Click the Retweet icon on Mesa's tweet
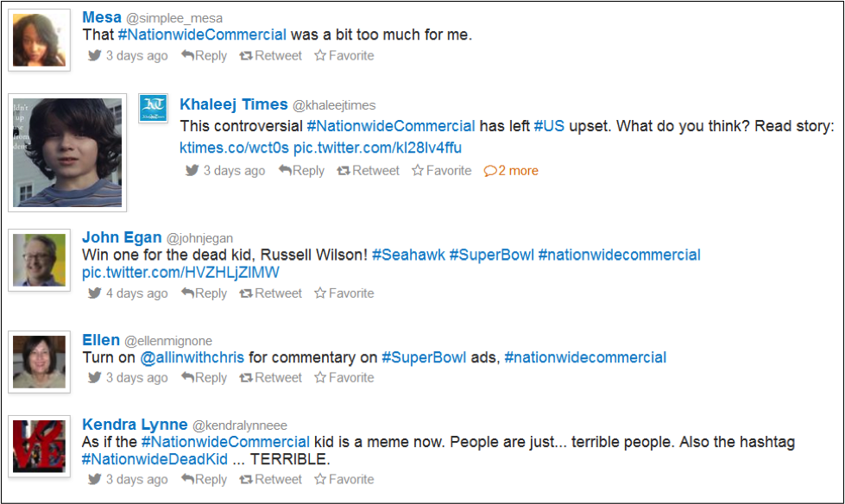 pyautogui.click(x=246, y=56)
